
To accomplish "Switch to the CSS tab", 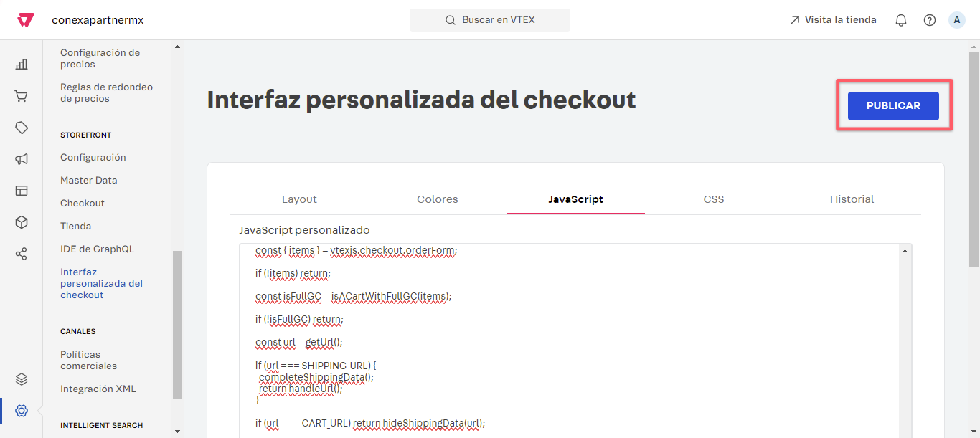I will 714,199.
